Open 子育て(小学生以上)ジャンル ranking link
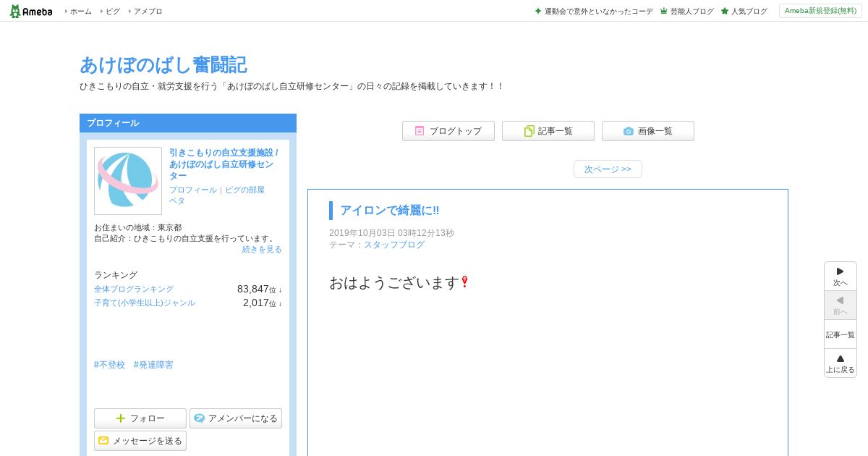 tap(145, 303)
